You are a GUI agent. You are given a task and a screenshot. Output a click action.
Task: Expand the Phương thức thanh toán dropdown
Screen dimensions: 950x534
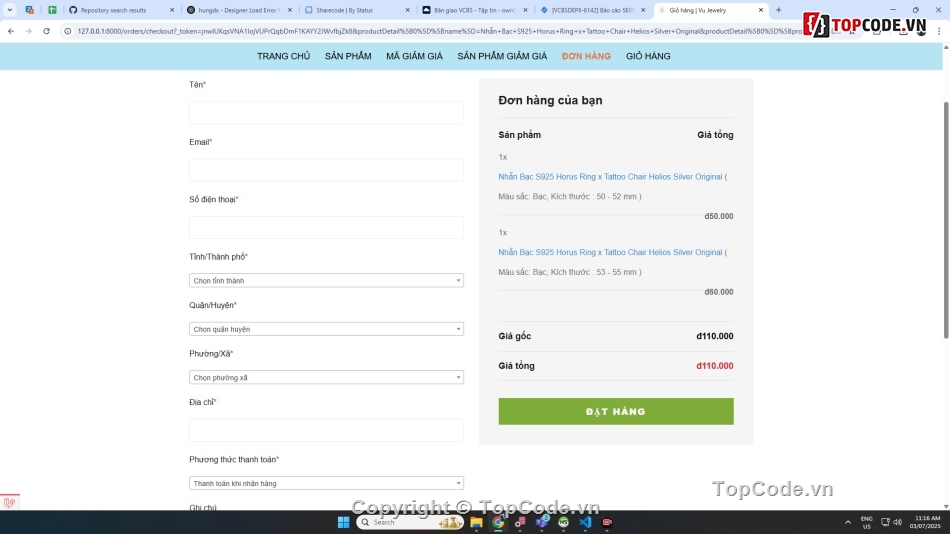(x=326, y=483)
